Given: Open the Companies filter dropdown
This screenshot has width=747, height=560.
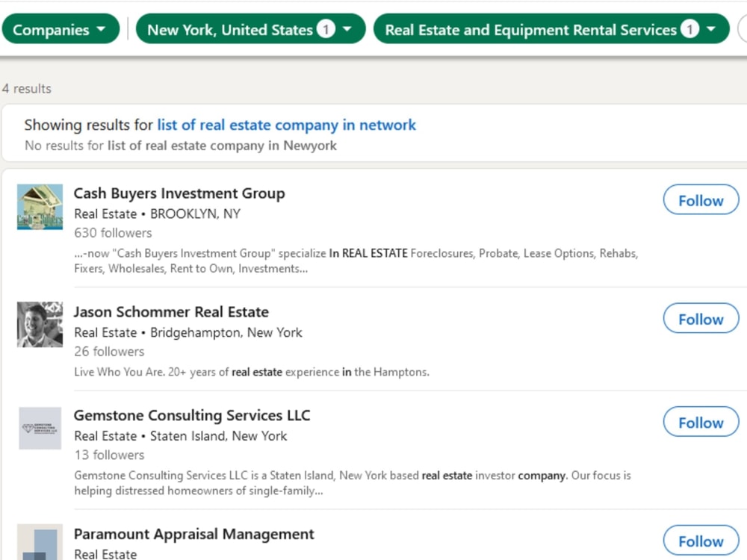Looking at the screenshot, I should [x=61, y=30].
